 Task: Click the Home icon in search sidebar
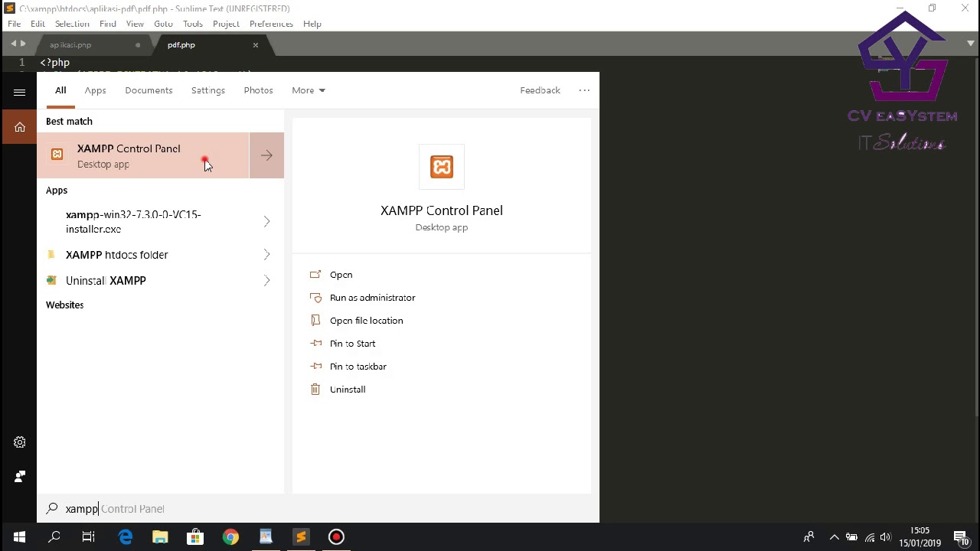20,127
